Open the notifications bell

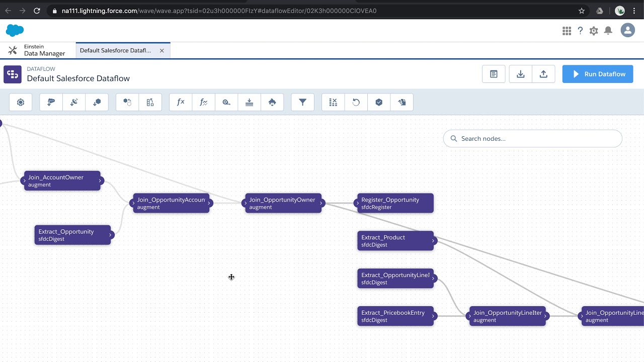tap(608, 31)
